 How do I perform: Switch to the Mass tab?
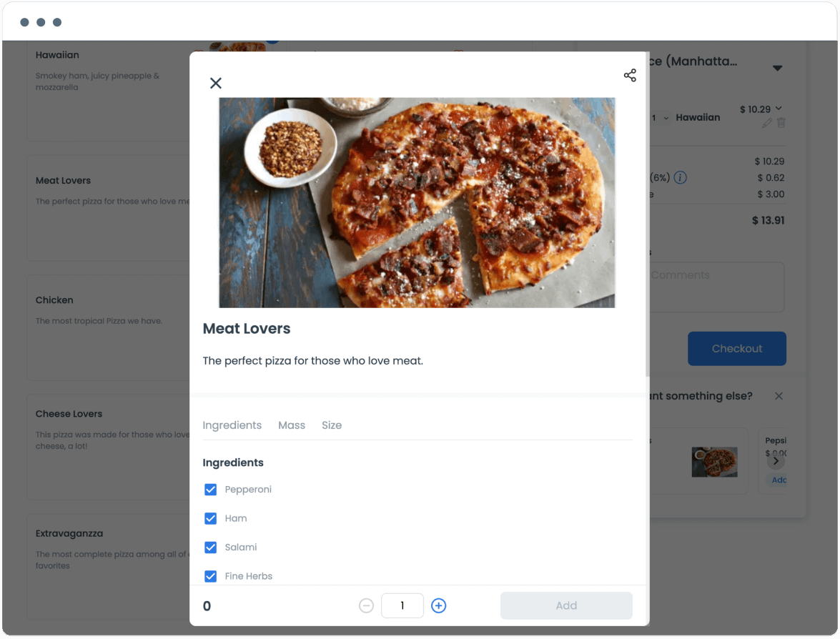pyautogui.click(x=292, y=425)
